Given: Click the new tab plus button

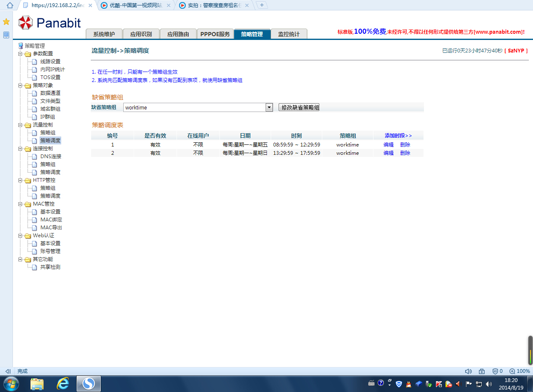Looking at the screenshot, I should coord(262,5).
